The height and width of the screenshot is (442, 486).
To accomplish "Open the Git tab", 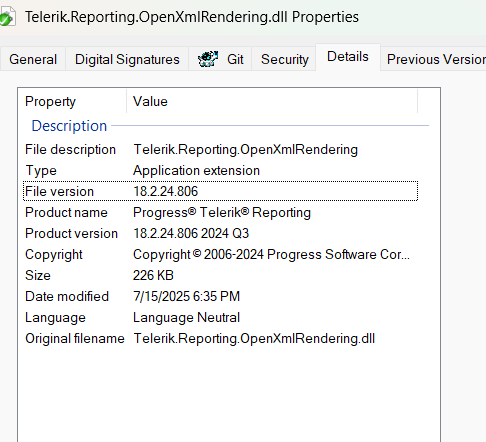I will tap(220, 59).
